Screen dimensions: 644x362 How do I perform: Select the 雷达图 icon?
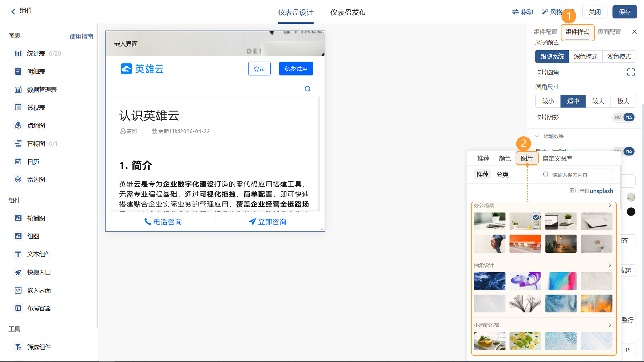tap(18, 179)
